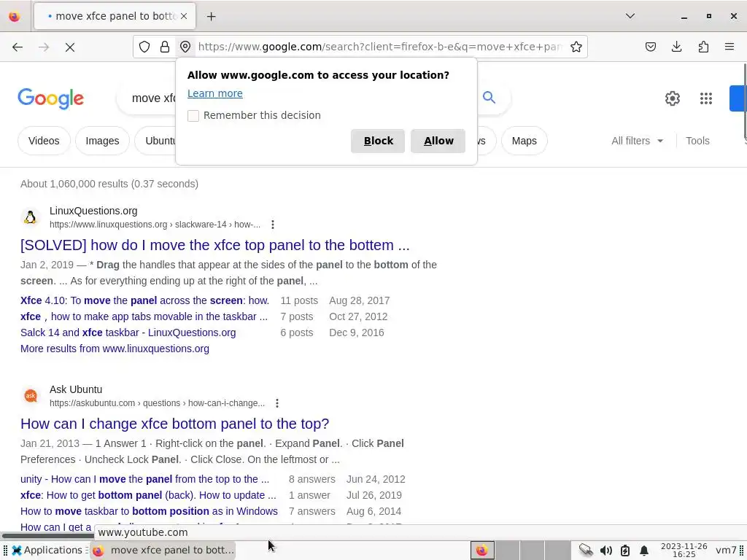Allow location access for google.com
The width and height of the screenshot is (747, 560).
(x=438, y=141)
